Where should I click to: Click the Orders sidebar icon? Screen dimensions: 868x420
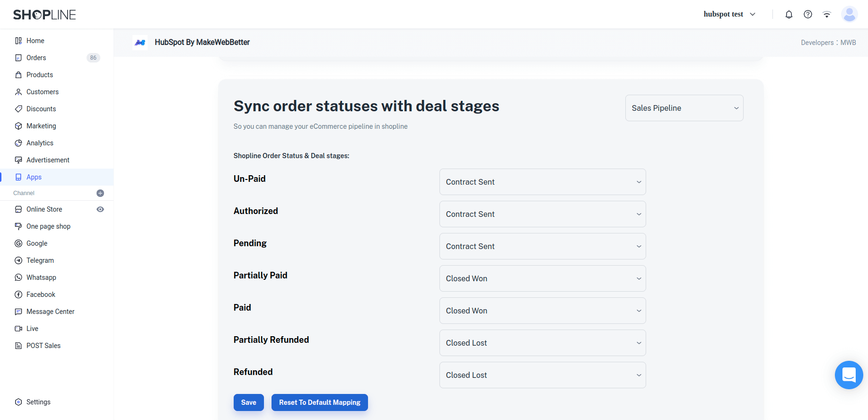pyautogui.click(x=18, y=58)
